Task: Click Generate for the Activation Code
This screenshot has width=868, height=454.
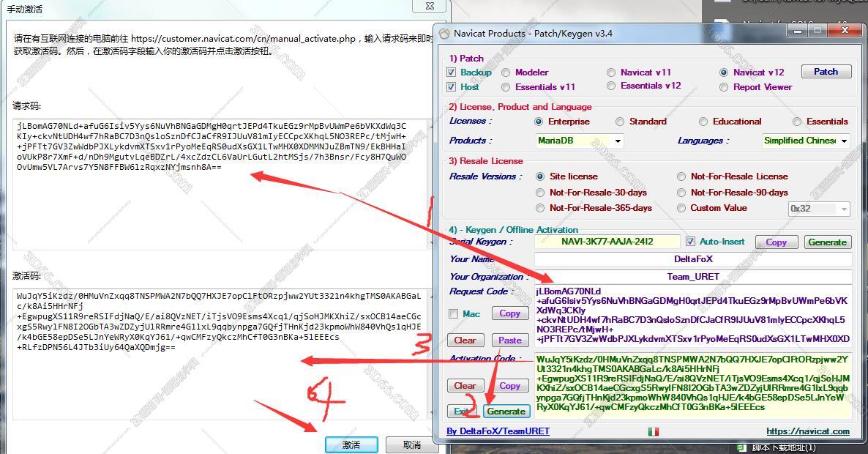Action: pos(506,411)
